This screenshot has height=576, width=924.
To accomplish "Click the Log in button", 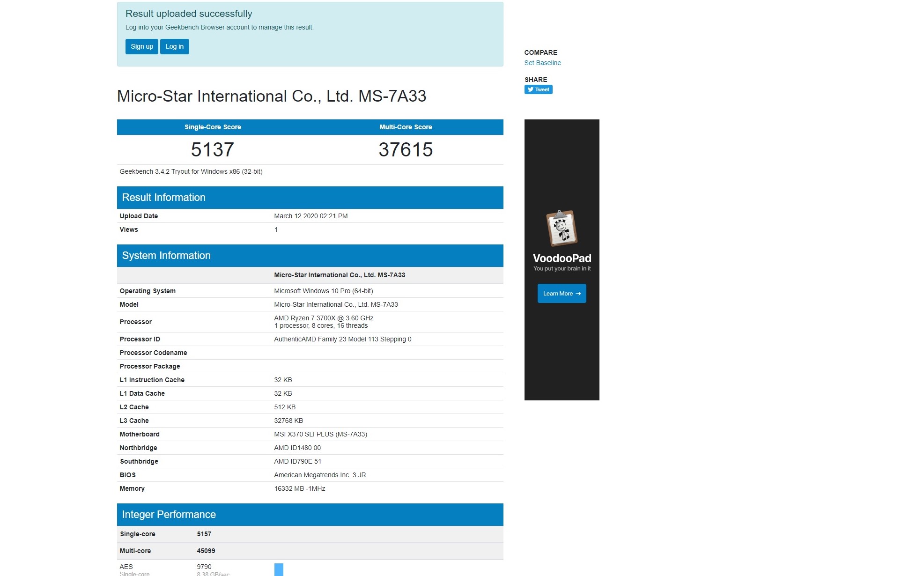I will pos(175,46).
